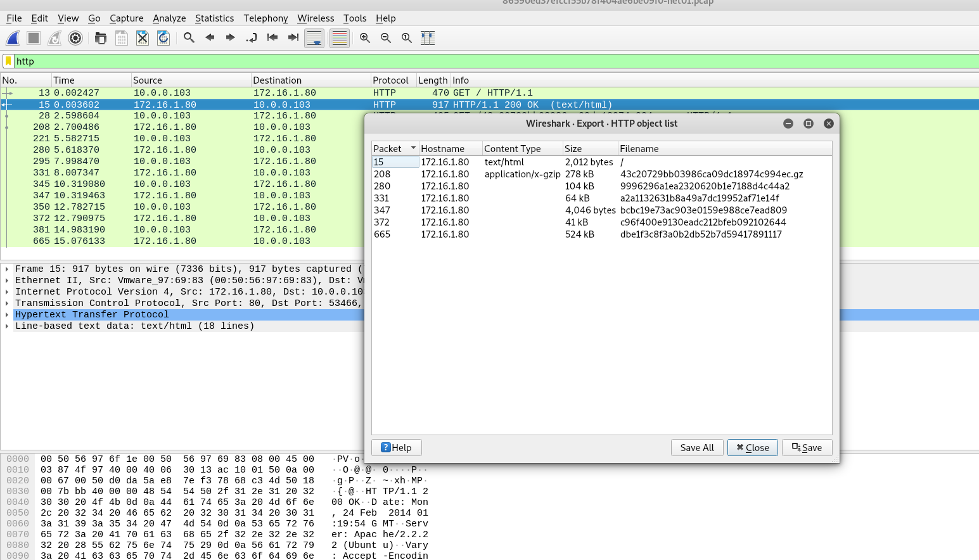Viewport: 979px width, 560px height.
Task: Click Help in the export dialog
Action: click(x=397, y=447)
